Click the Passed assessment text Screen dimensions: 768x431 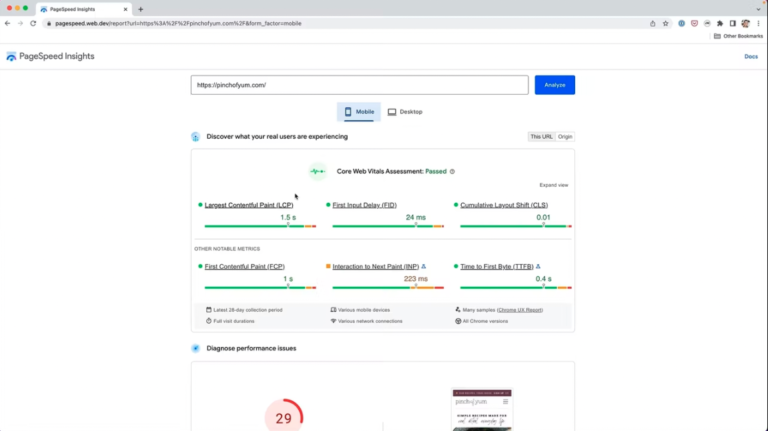click(x=436, y=171)
